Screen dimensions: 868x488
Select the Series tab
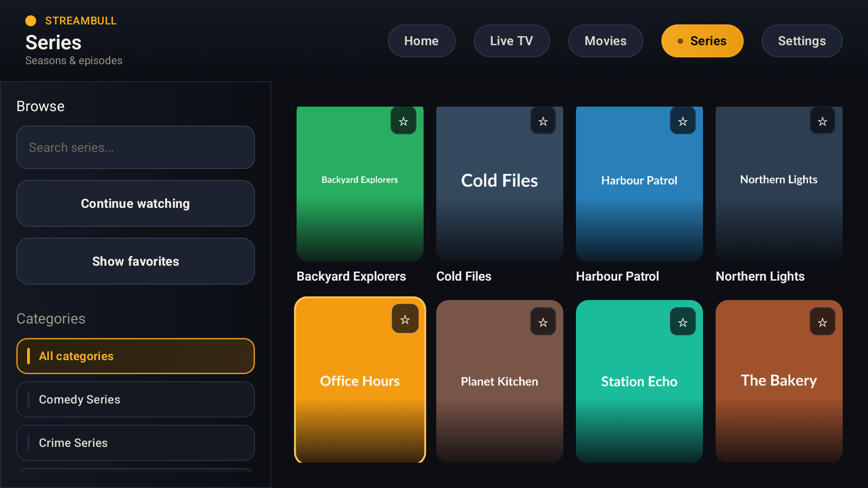tap(702, 41)
